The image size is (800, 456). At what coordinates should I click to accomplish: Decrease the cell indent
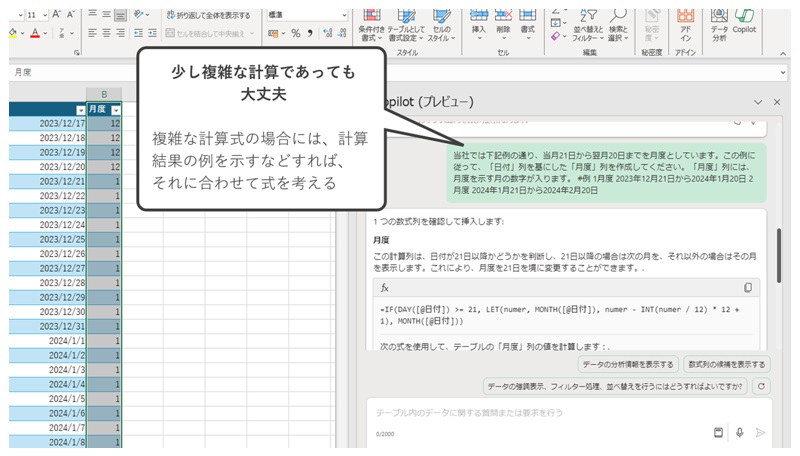(x=138, y=33)
